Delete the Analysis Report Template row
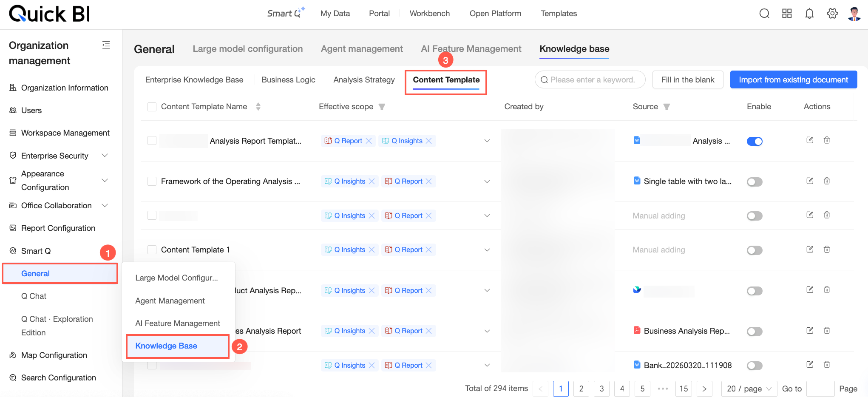868x397 pixels. [x=827, y=140]
